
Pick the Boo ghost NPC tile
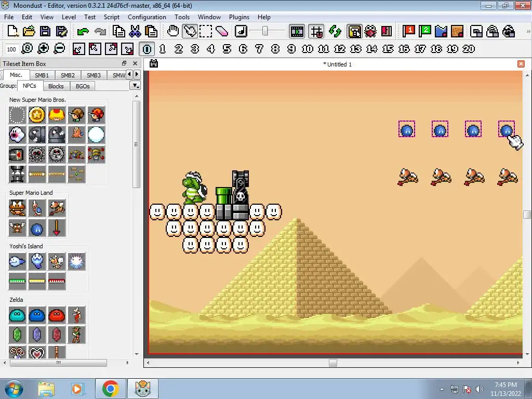tap(17, 135)
